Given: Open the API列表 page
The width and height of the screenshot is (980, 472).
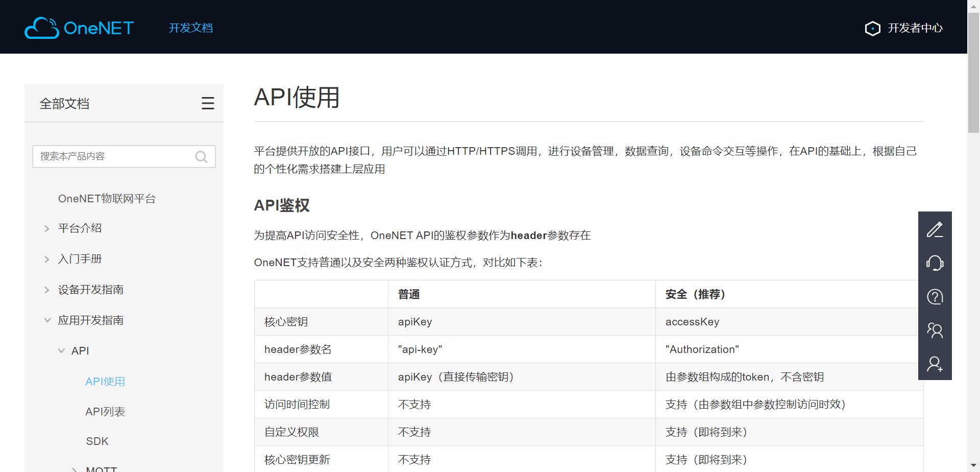Looking at the screenshot, I should click(x=105, y=411).
